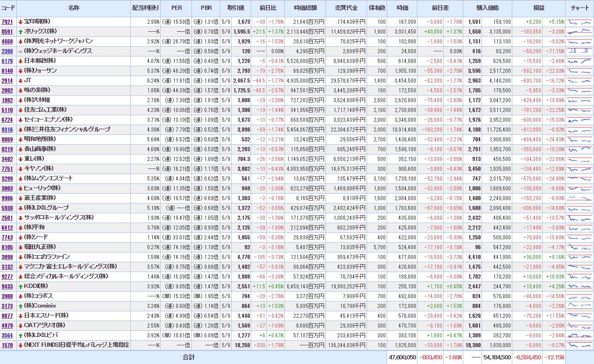Click the green up arrow beside LIXILビバ

click(21, 335)
